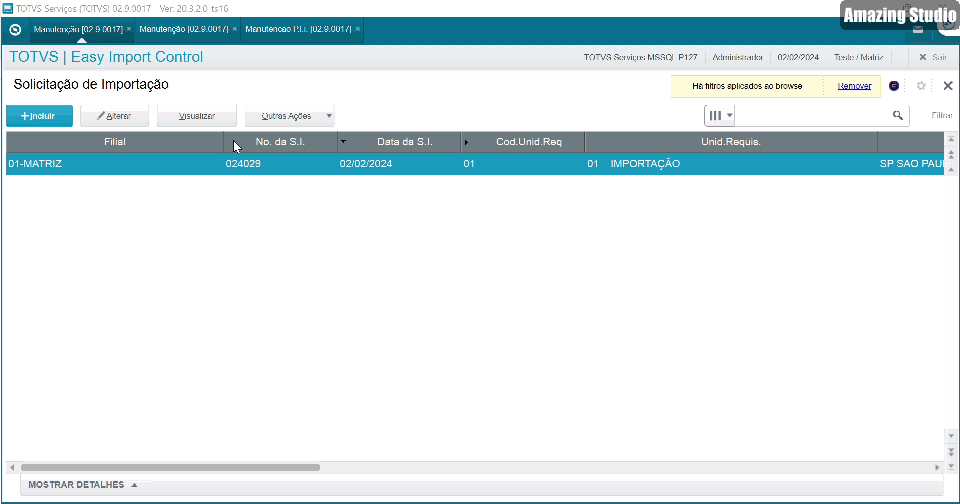
Task: Close the inactive middle Manutenção tab via its x
Action: tap(234, 29)
